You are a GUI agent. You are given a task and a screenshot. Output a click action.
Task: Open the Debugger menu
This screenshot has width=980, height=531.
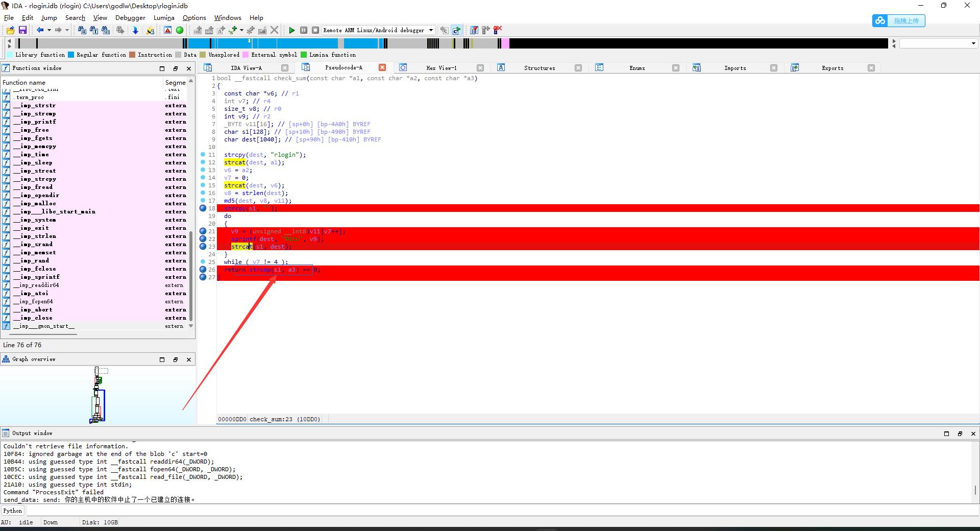pos(130,18)
